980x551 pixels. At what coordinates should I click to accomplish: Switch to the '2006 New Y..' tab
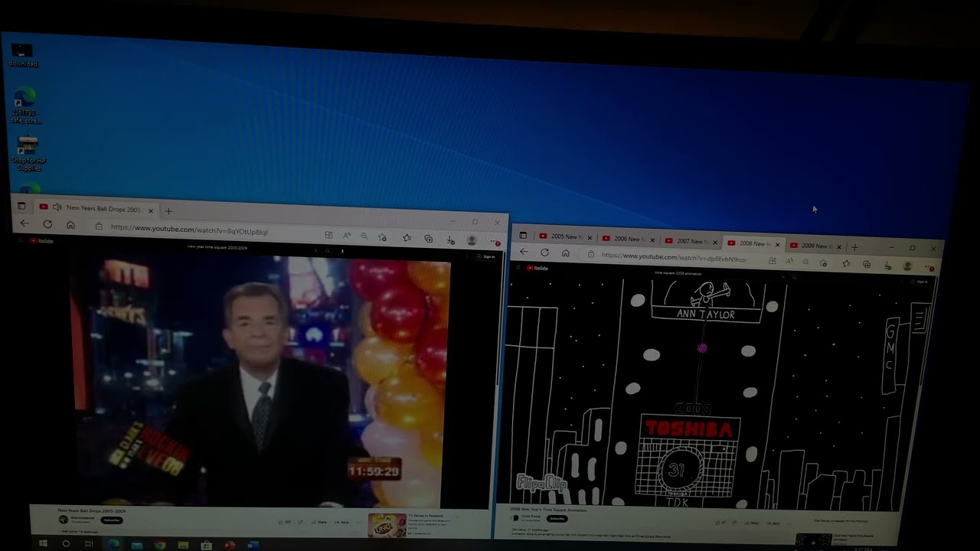point(628,240)
